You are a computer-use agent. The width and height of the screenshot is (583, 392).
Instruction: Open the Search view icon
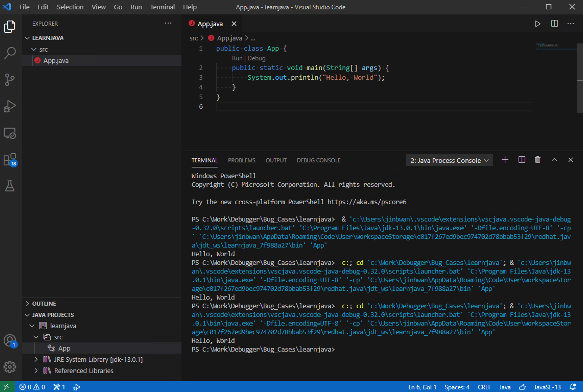(10, 53)
